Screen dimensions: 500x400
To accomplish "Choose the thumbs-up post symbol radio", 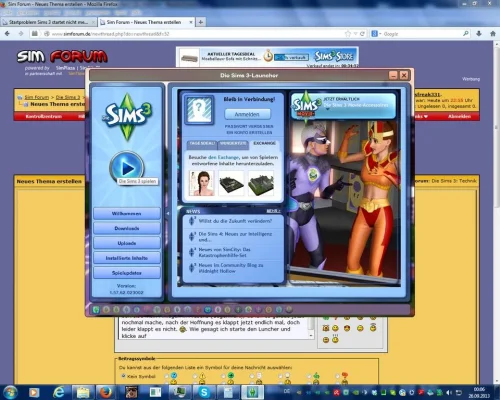I will point(309,376).
